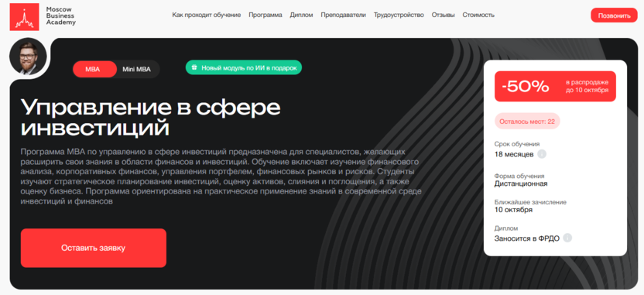This screenshot has height=295, width=644.
Task: Click the Заносится в ФРДО diploma text
Action: tap(527, 238)
